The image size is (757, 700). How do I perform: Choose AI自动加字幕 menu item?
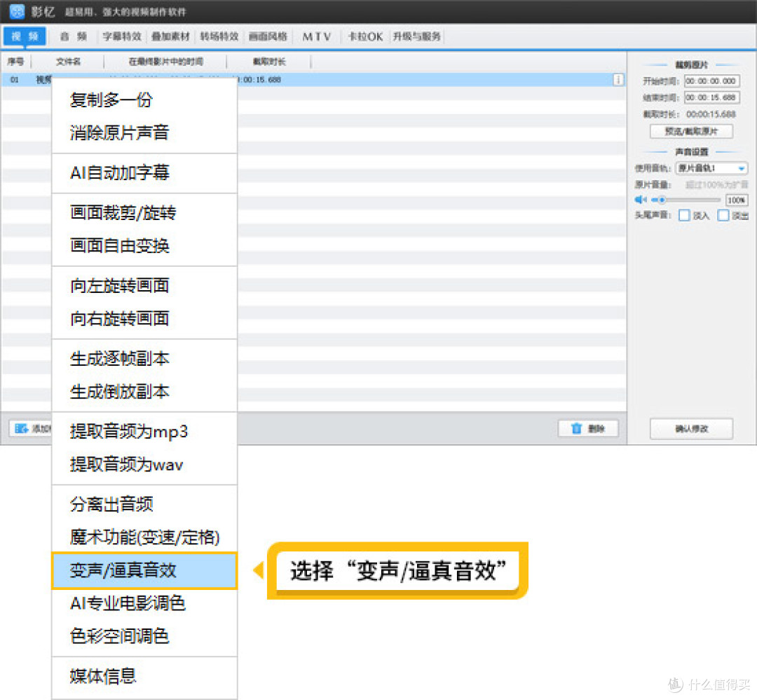[144, 172]
